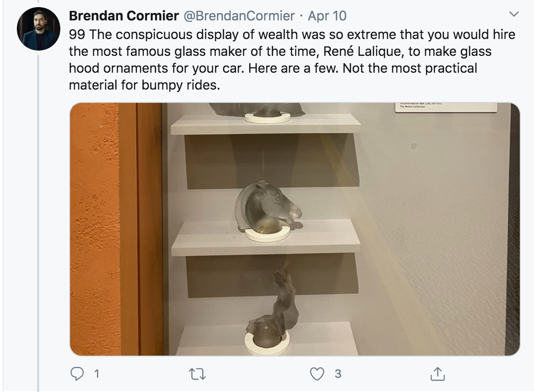Viewport: 534px width, 392px height.
Task: Expand the tweet options chevron
Action: click(514, 15)
